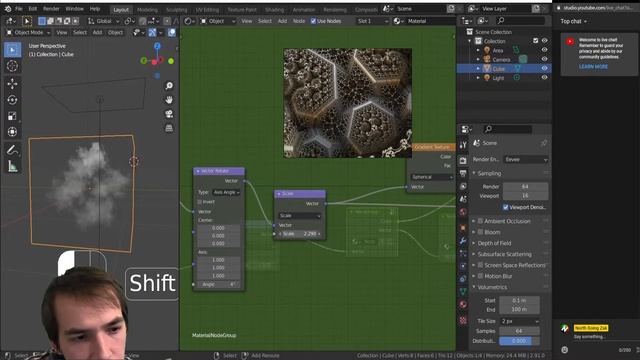Hide the Cube object via eye icon
This screenshot has width=640, height=360.
click(x=544, y=69)
